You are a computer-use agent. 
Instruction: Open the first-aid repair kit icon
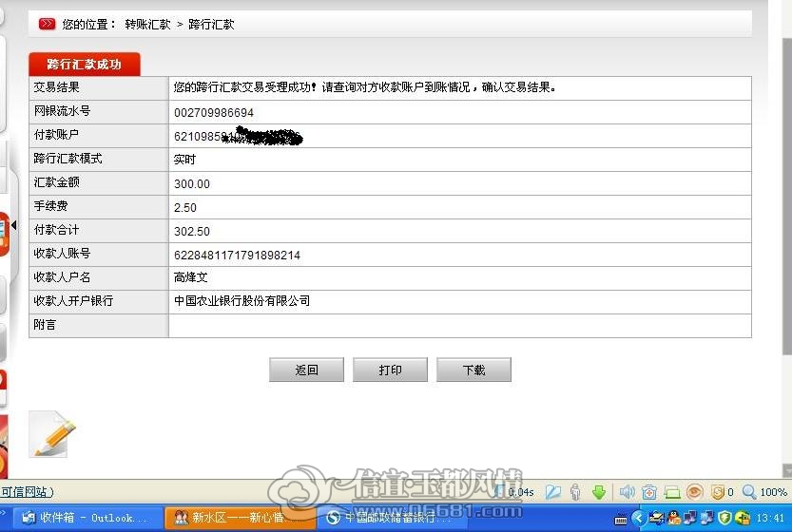coord(649,491)
